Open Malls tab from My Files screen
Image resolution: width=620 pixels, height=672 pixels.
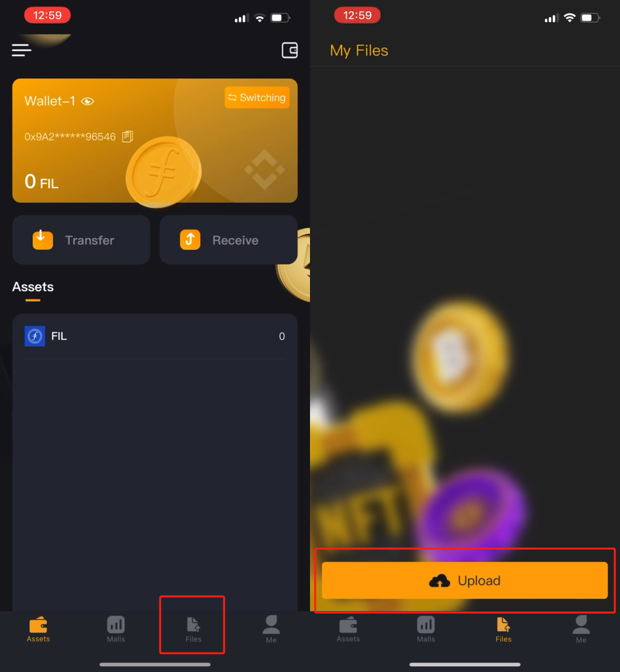[426, 629]
